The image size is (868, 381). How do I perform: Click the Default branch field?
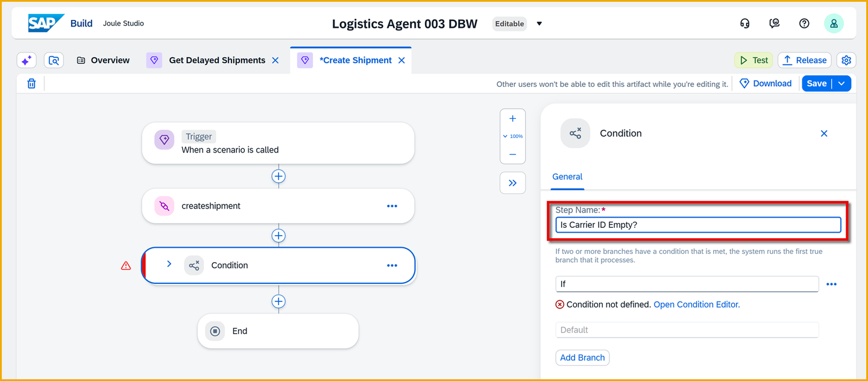687,330
